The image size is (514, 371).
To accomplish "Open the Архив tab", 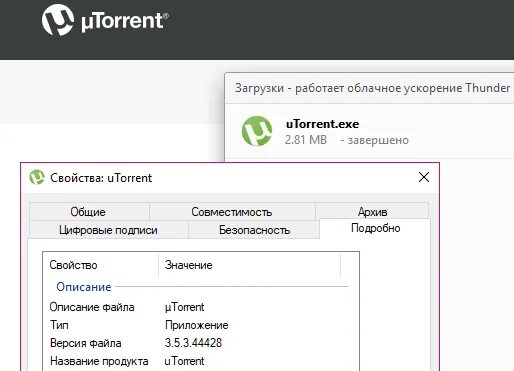I will click(372, 211).
